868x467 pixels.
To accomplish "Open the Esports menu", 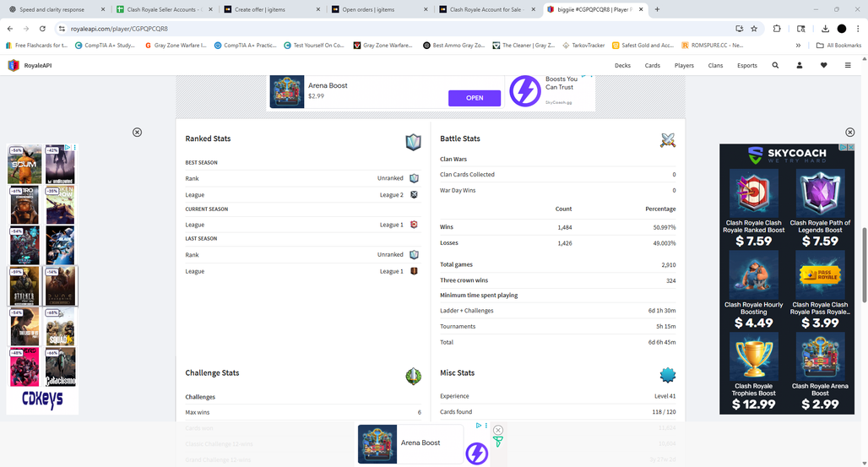I will (746, 65).
